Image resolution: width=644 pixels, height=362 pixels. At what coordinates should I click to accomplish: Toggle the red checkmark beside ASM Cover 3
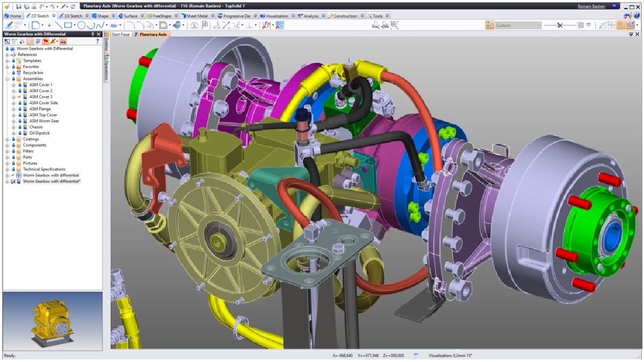tap(19, 97)
